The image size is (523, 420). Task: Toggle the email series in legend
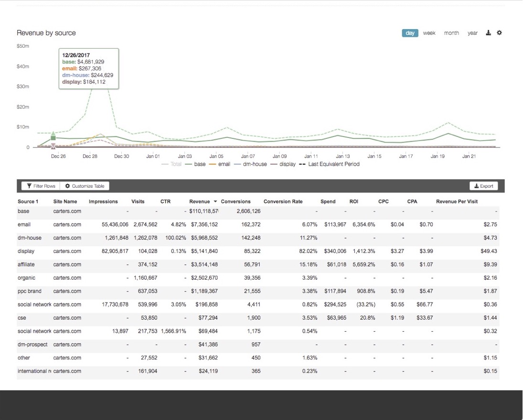(x=220, y=164)
